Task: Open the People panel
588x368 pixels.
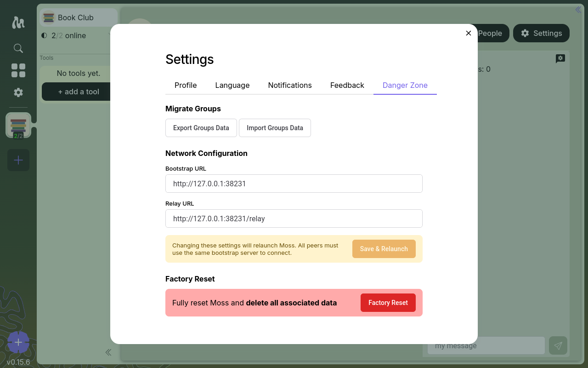Action: 490,33
